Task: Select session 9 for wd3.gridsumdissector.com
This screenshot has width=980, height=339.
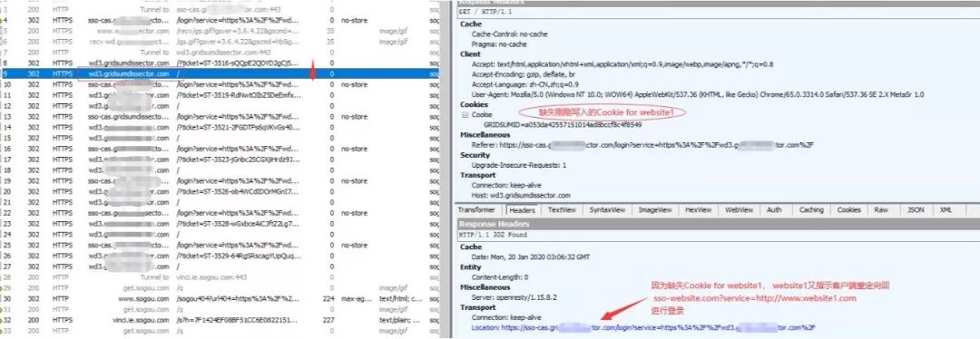Action: click(x=220, y=73)
